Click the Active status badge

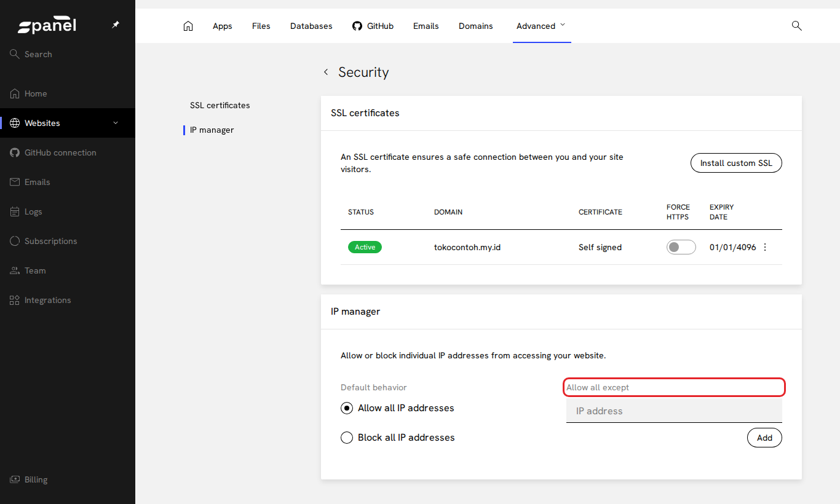[365, 247]
